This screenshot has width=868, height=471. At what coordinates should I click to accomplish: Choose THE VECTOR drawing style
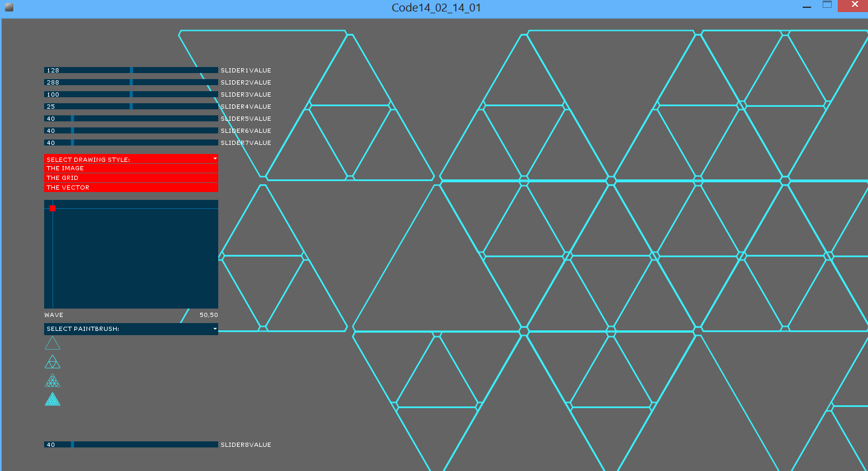click(x=131, y=188)
